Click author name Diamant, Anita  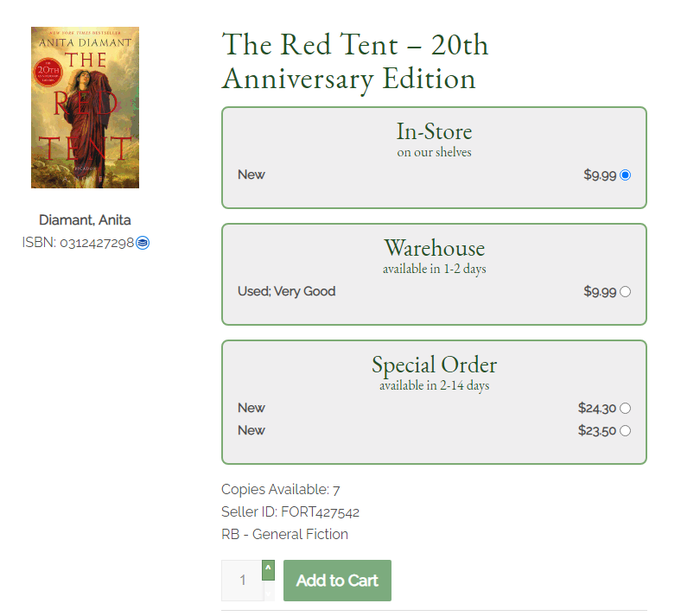(85, 220)
